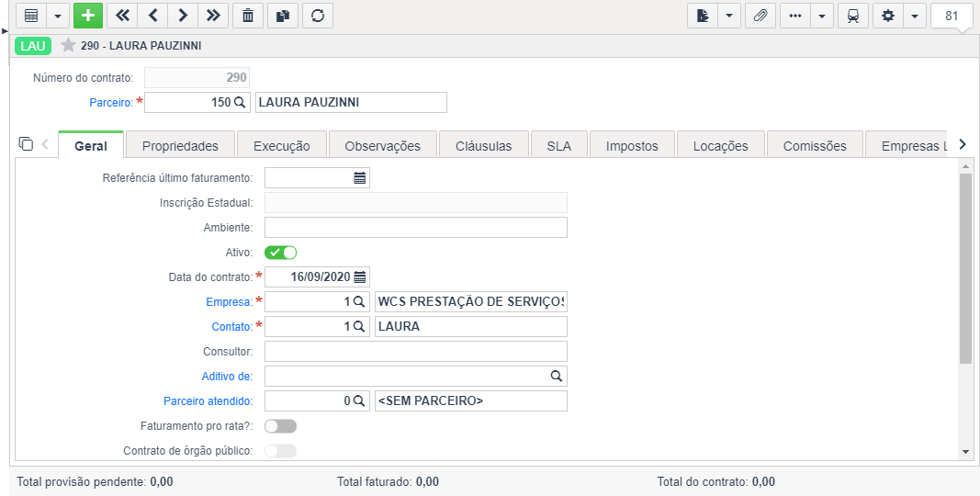The width and height of the screenshot is (980, 496).
Task: Click the LAU green badge
Action: click(32, 46)
